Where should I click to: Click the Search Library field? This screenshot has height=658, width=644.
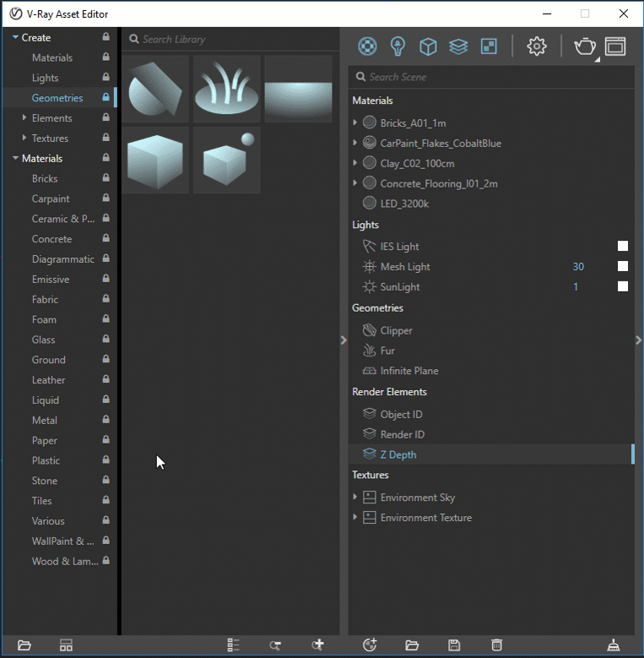point(230,40)
